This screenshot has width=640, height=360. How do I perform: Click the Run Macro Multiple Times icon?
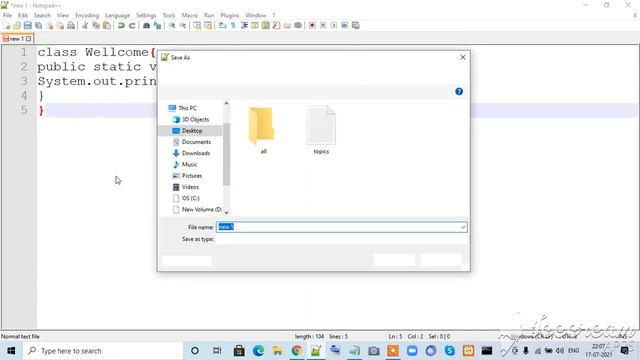[x=344, y=25]
